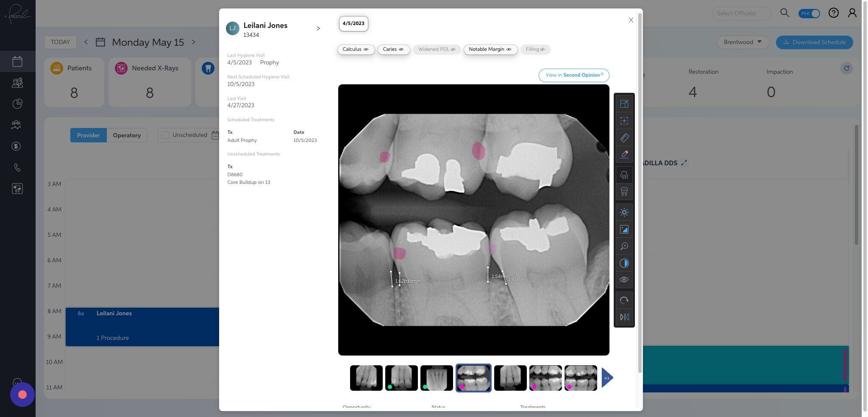Select seventh bitewing thumbnail
Viewport: 868px width, 417px height.
581,378
